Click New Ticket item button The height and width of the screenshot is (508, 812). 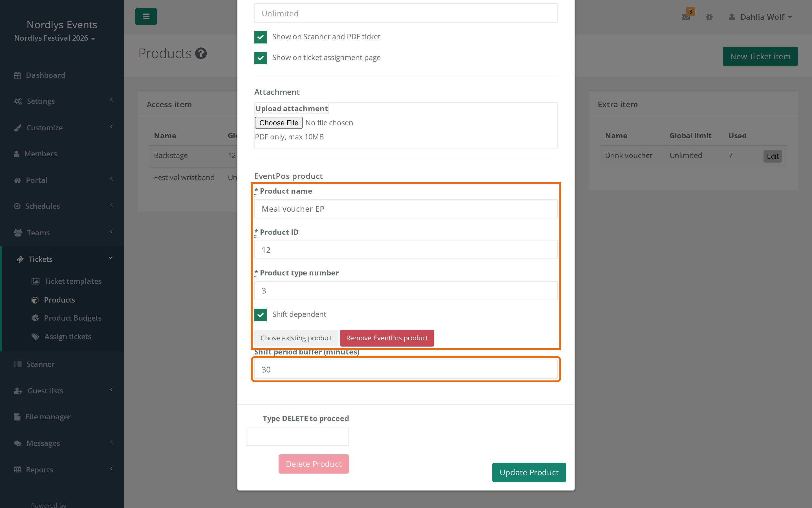click(x=760, y=56)
